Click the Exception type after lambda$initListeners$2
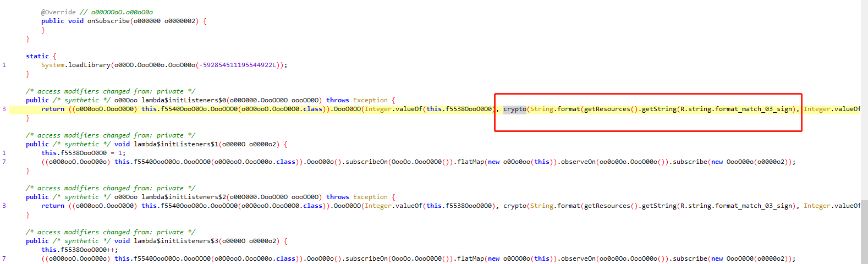This screenshot has height=264, width=868. [370, 197]
